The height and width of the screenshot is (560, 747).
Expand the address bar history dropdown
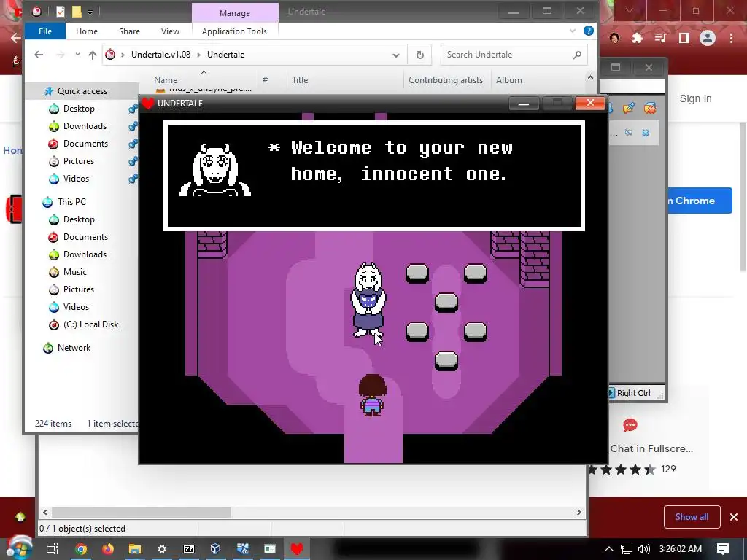396,55
